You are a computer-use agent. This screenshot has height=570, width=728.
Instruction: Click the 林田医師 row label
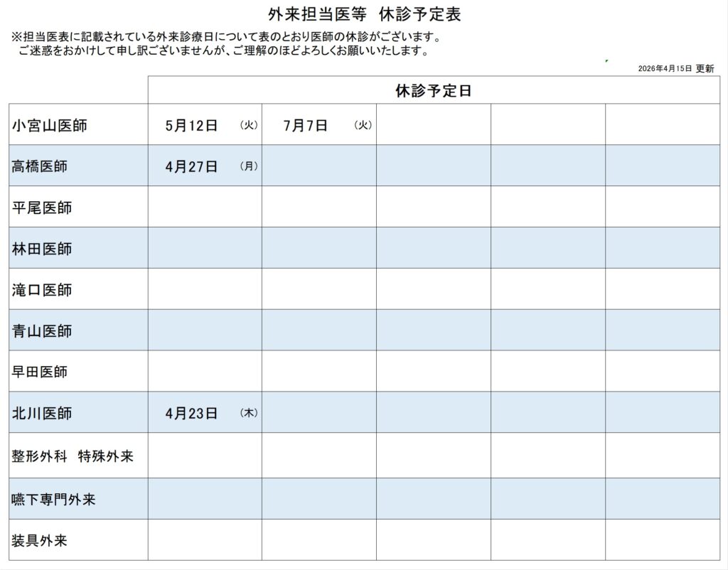[42, 249]
